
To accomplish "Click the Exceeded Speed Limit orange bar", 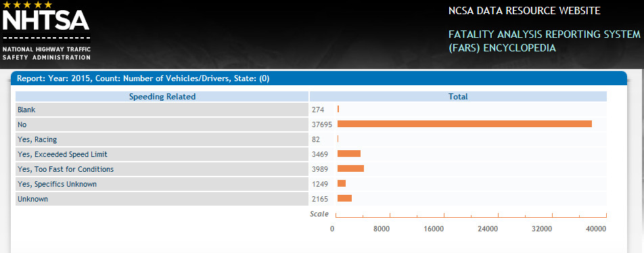I will (349, 154).
